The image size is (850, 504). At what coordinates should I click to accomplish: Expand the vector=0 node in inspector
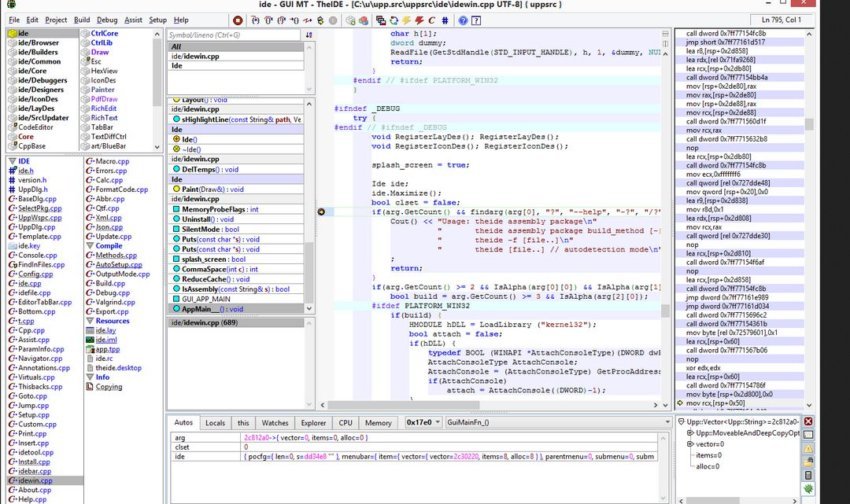(x=691, y=443)
